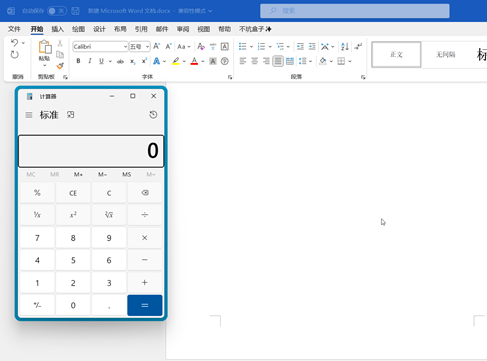Image resolution: width=487 pixels, height=361 pixels.
Task: Switch to the 引用 tab
Action: pyautogui.click(x=141, y=29)
